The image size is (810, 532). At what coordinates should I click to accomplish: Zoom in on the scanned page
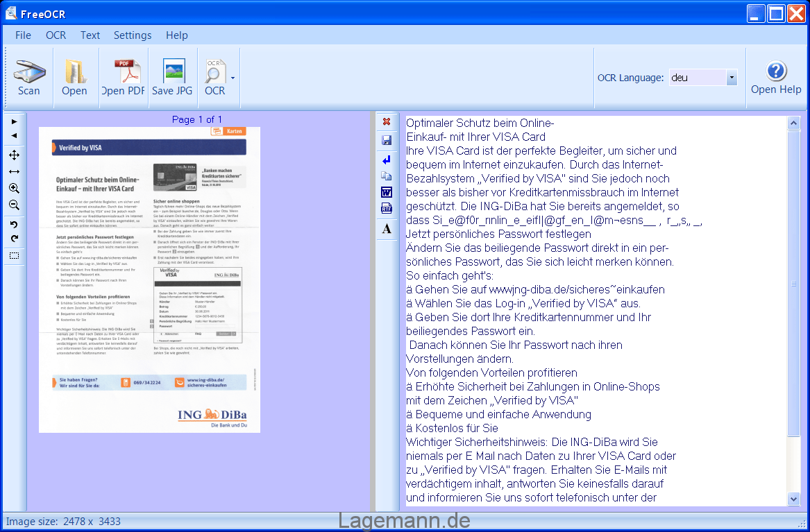(x=15, y=189)
